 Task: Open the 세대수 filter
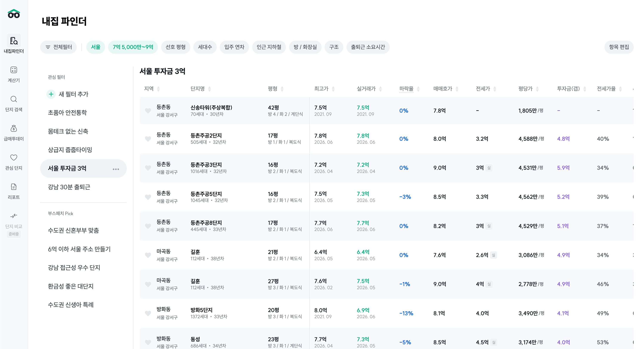pos(205,47)
